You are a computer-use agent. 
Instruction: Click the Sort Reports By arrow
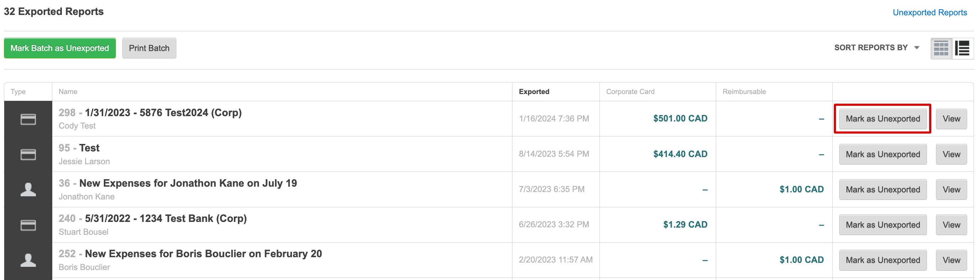(x=917, y=48)
